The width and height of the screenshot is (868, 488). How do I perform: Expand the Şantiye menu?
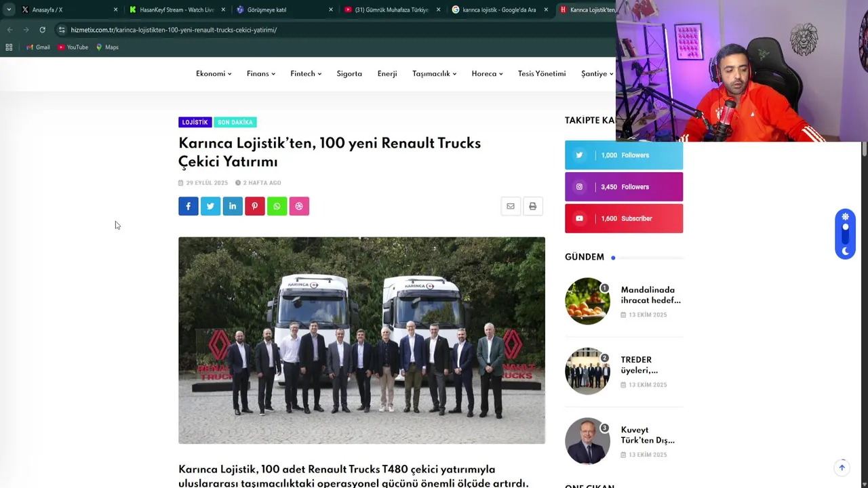coord(597,73)
